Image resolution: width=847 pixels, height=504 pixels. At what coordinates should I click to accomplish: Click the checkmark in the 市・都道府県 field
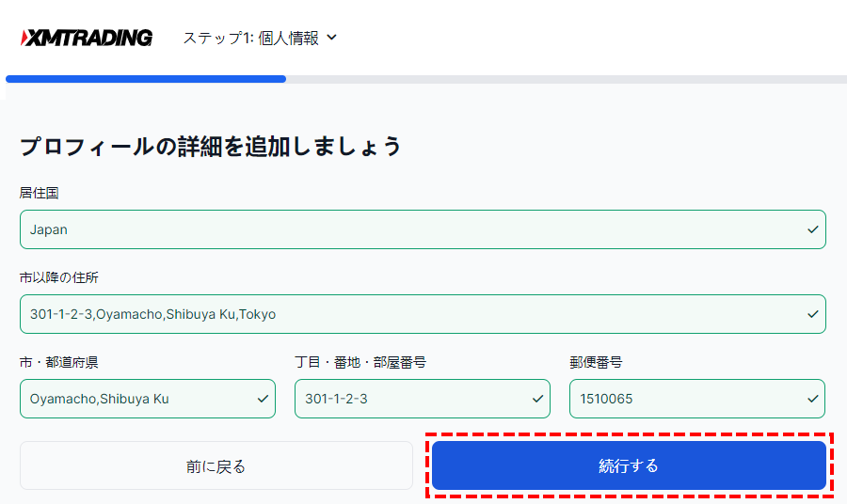pos(263,399)
